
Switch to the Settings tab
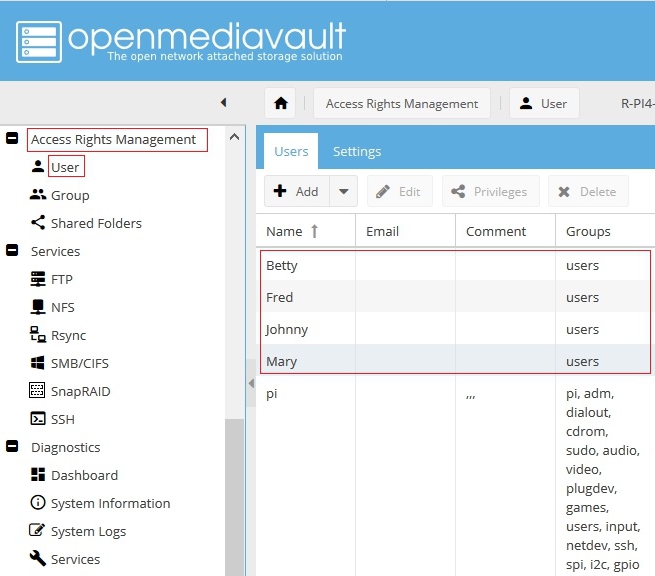[x=357, y=152]
